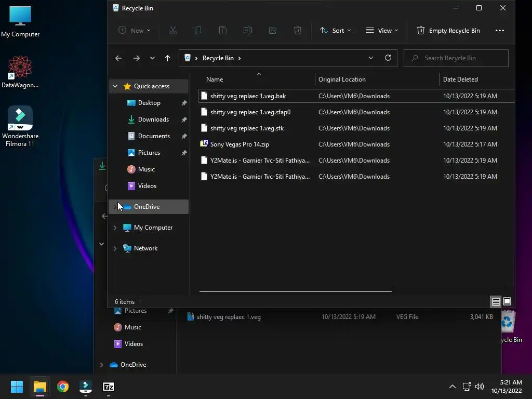Viewport: 532px width, 399px height.
Task: Open Pictures in Quick access
Action: coord(149,153)
